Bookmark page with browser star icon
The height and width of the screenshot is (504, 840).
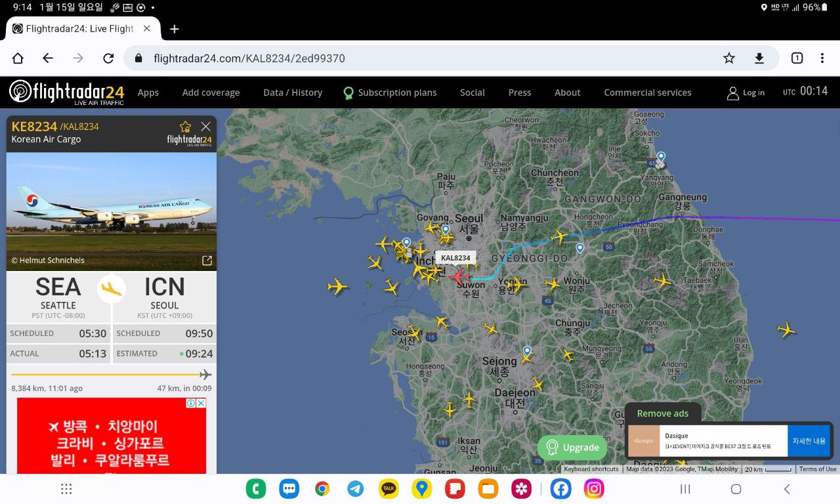pyautogui.click(x=729, y=58)
